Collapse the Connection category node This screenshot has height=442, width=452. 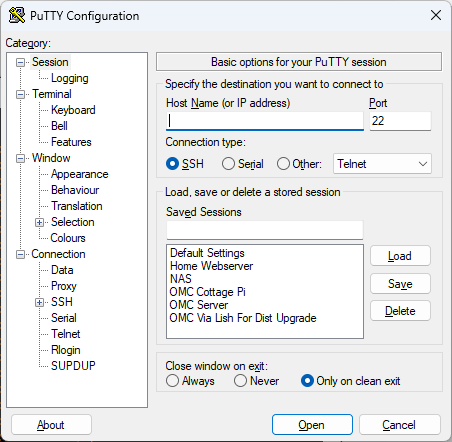click(x=20, y=255)
